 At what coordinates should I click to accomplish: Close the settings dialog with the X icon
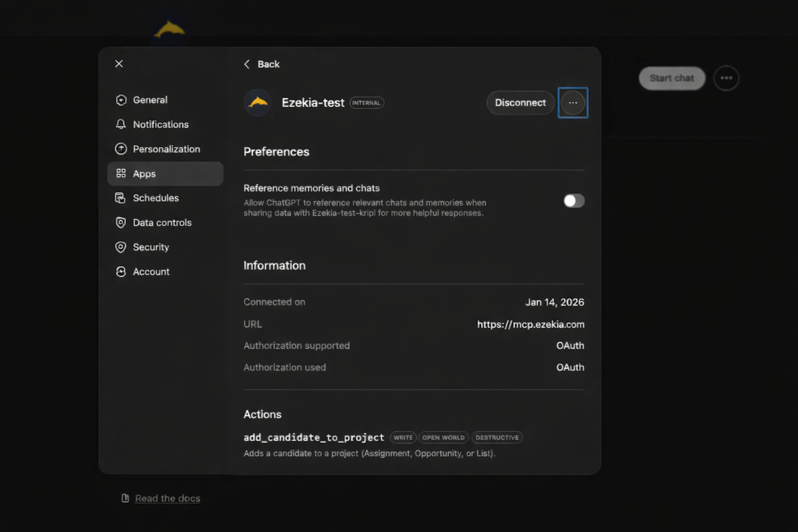[119, 63]
